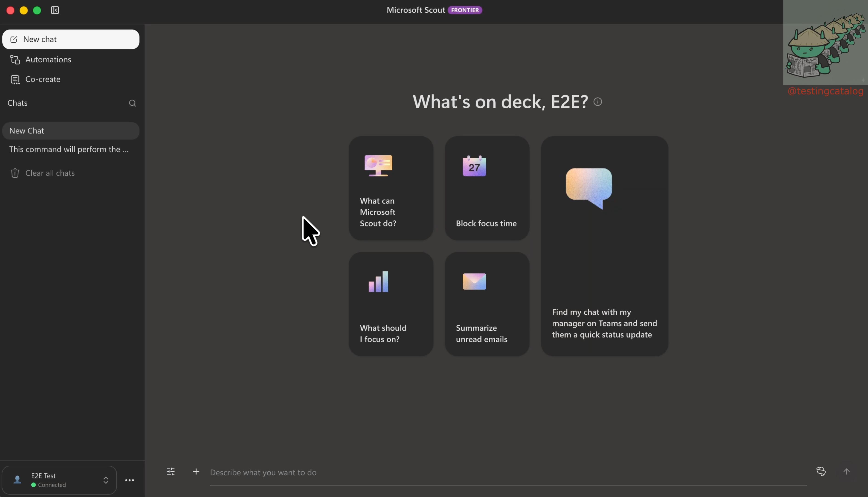
Task: Click the envelope icon on the emails card
Action: tap(474, 282)
